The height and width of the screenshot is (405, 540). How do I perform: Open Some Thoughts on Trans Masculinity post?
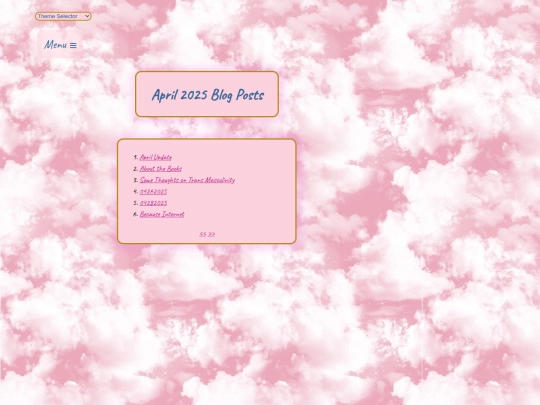pos(187,180)
